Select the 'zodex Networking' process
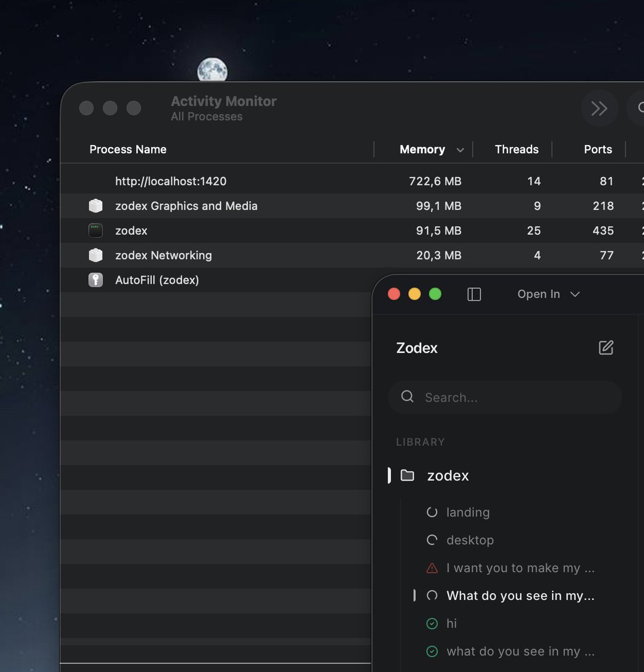Image resolution: width=644 pixels, height=672 pixels. coord(352,255)
